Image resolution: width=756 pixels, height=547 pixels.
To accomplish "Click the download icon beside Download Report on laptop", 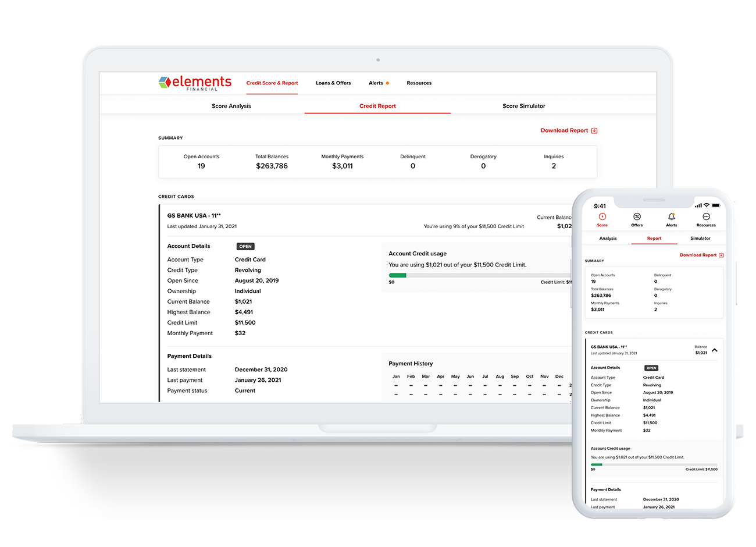I will (x=594, y=131).
